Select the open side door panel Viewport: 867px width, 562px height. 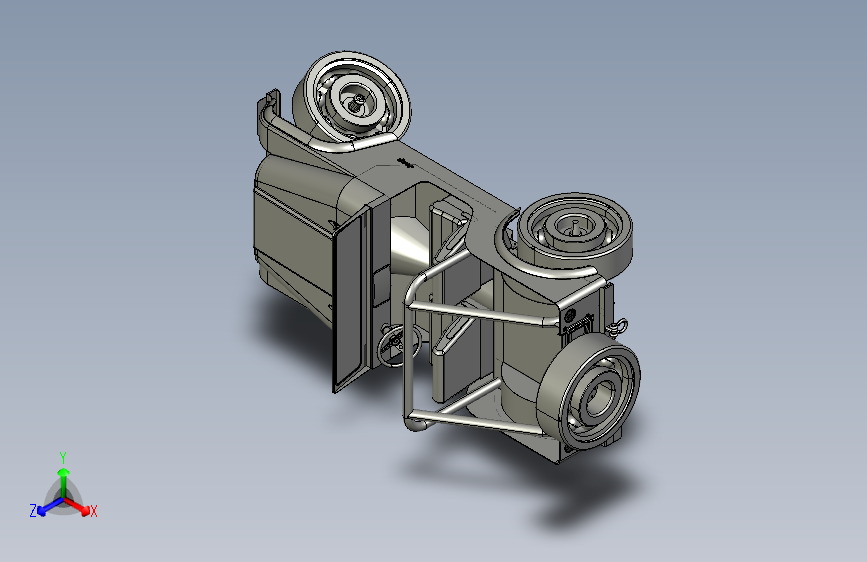pos(351,301)
